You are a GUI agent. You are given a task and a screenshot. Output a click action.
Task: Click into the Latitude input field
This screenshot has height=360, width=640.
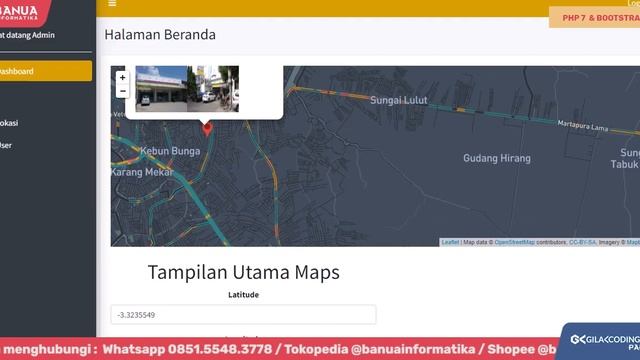click(x=243, y=315)
